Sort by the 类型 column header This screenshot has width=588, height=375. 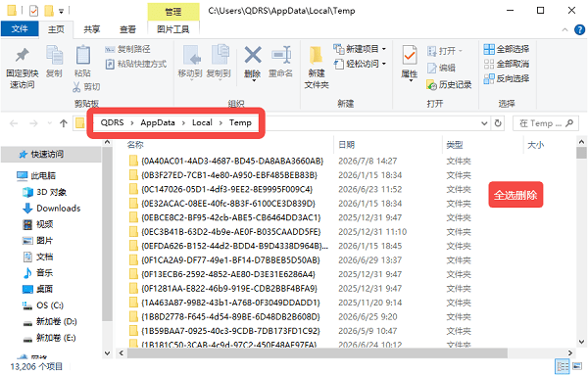click(455, 145)
